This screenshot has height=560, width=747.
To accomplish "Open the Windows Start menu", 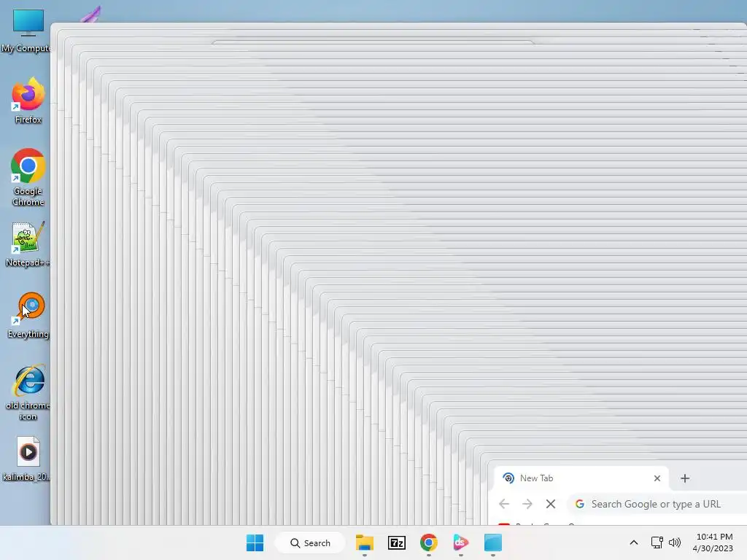I will click(x=255, y=542).
